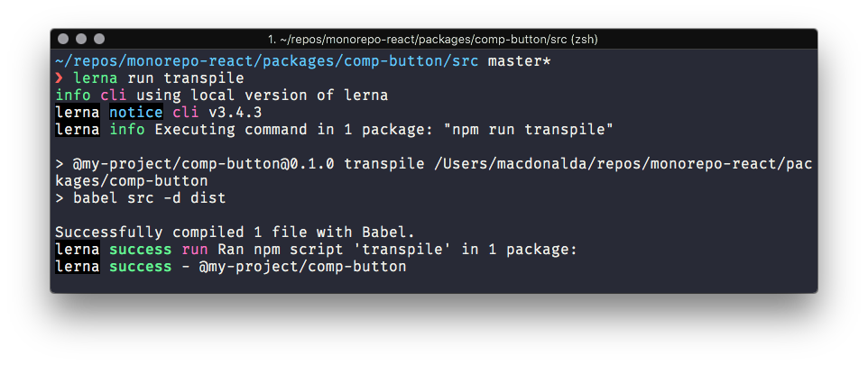Viewport: 868px width, 365px height.
Task: Click the version text 'v3.4.3'
Action: (235, 113)
